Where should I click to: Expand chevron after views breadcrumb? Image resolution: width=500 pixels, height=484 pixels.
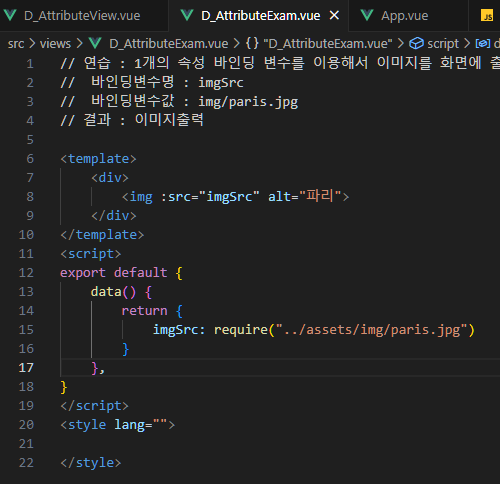coord(79,43)
